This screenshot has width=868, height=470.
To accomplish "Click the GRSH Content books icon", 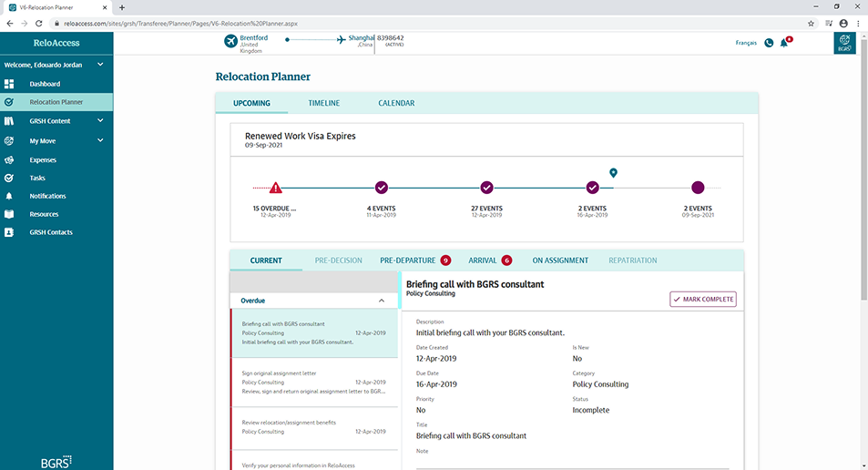I will tap(9, 120).
